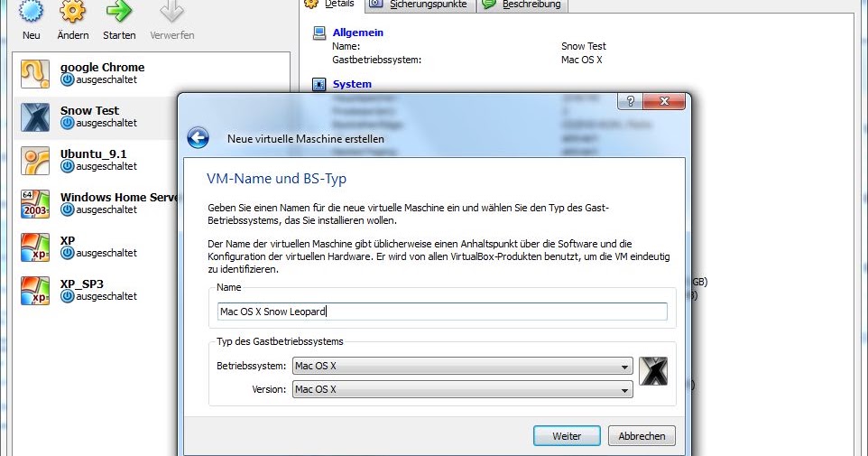Click the back arrow in wizard dialog
The height and width of the screenshot is (456, 868).
pos(198,138)
